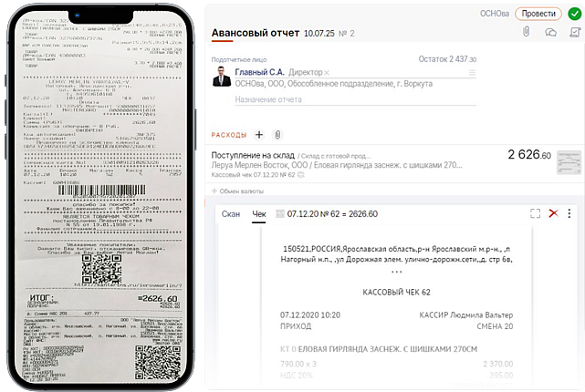The width and height of the screenshot is (585, 392).
Task: Open the accountable person list icon
Action: coord(472,73)
